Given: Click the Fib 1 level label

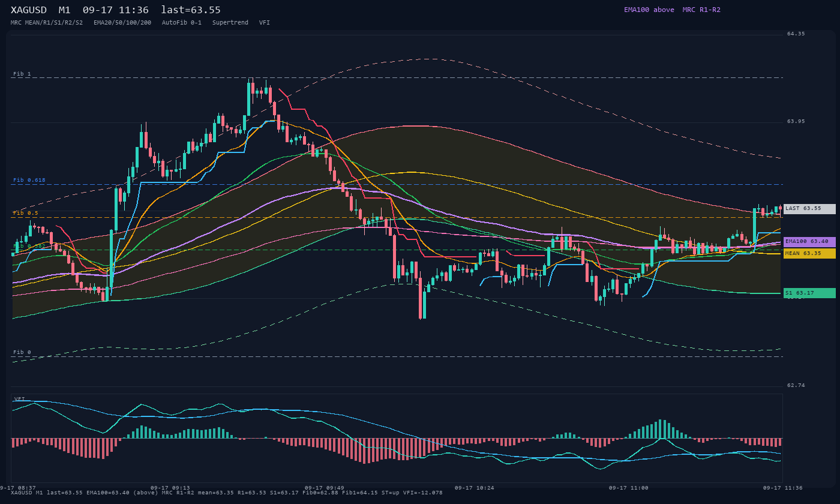Looking at the screenshot, I should (x=22, y=74).
